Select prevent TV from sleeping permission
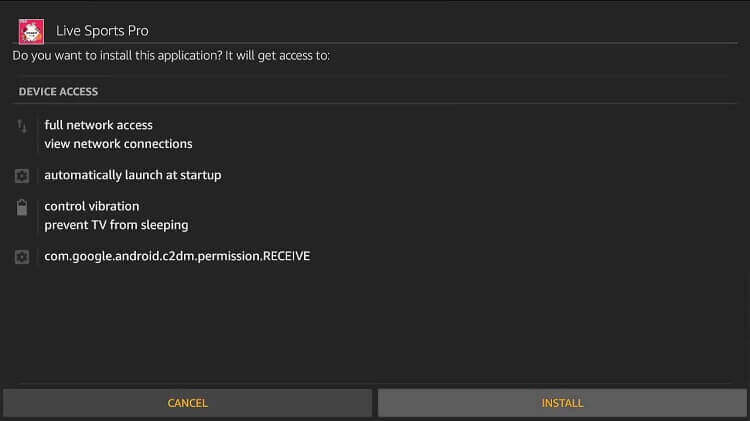Viewport: 750px width, 421px height. 116,225
